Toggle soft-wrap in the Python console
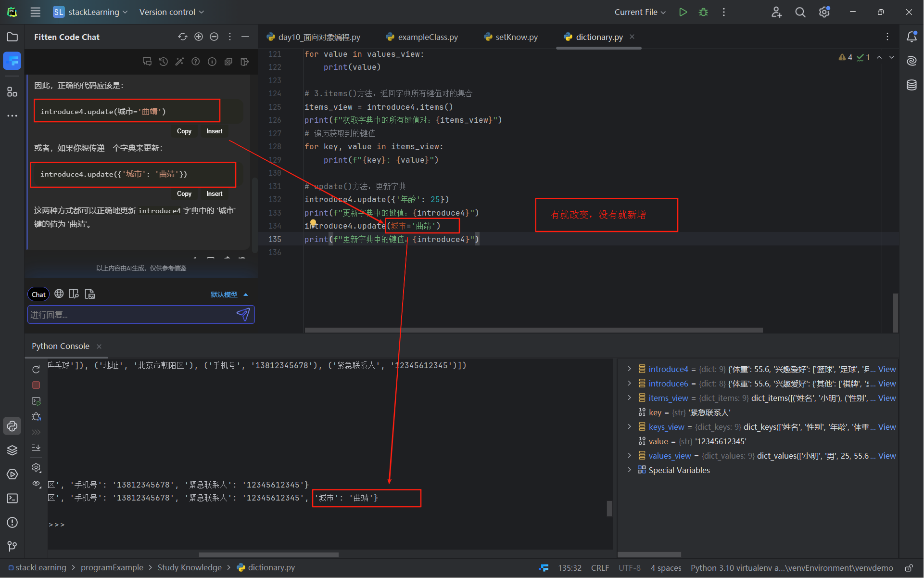 pos(36,448)
